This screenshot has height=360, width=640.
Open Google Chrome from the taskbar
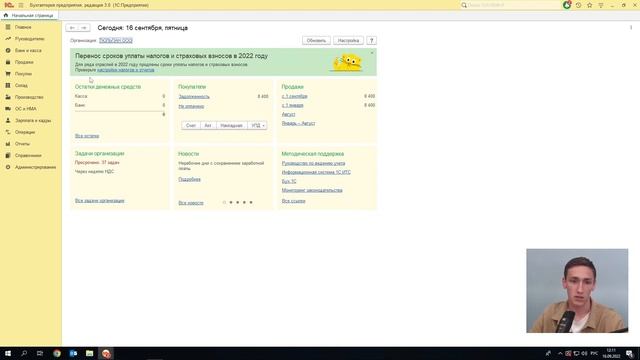click(x=57, y=353)
